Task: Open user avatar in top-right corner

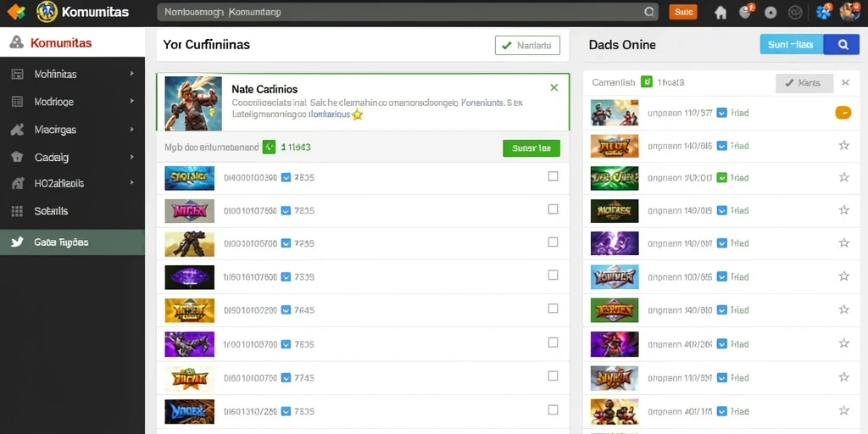Action: [849, 12]
